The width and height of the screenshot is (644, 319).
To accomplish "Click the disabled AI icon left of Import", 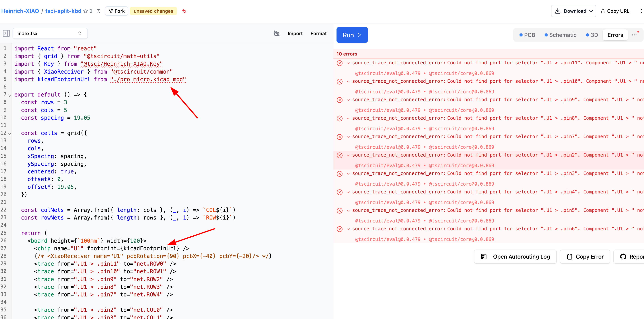I will pyautogui.click(x=277, y=33).
